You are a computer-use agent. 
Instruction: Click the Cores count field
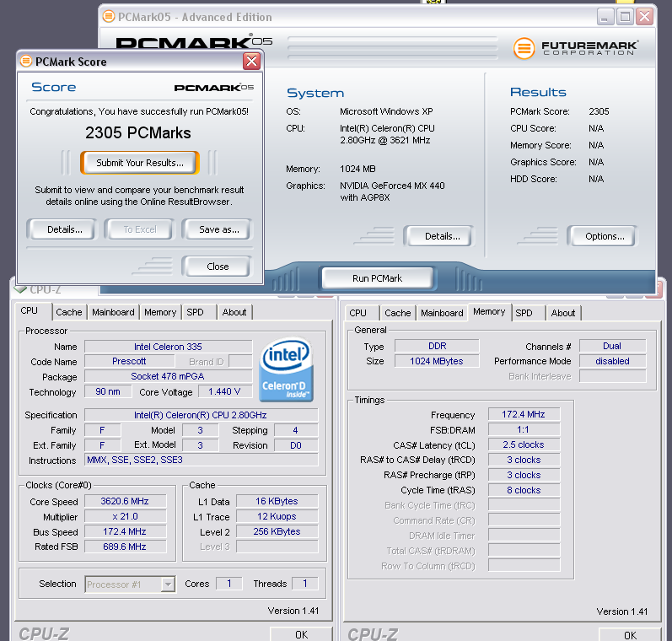click(x=229, y=584)
